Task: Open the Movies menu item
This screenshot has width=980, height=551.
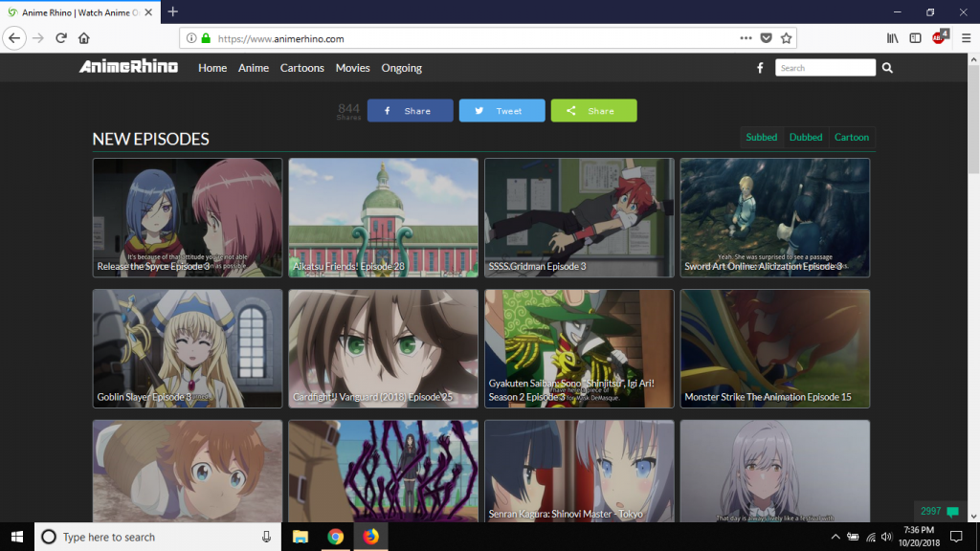Action: pyautogui.click(x=352, y=68)
